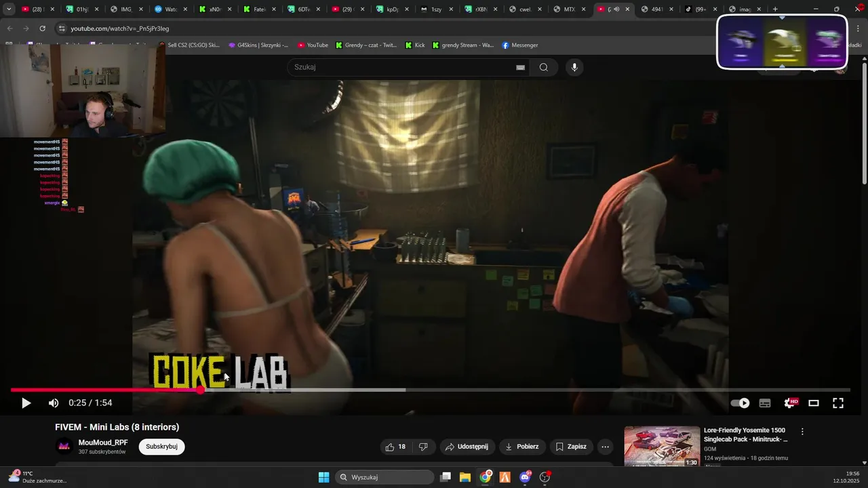Open MouMoud_RPF channel name link
Viewport: 868px width, 488px height.
point(103,443)
